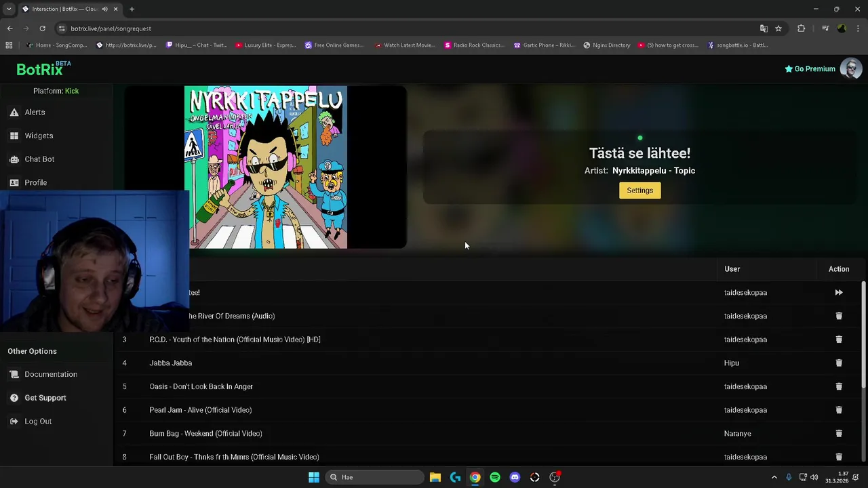Reload the page in Chrome

pos(42,28)
